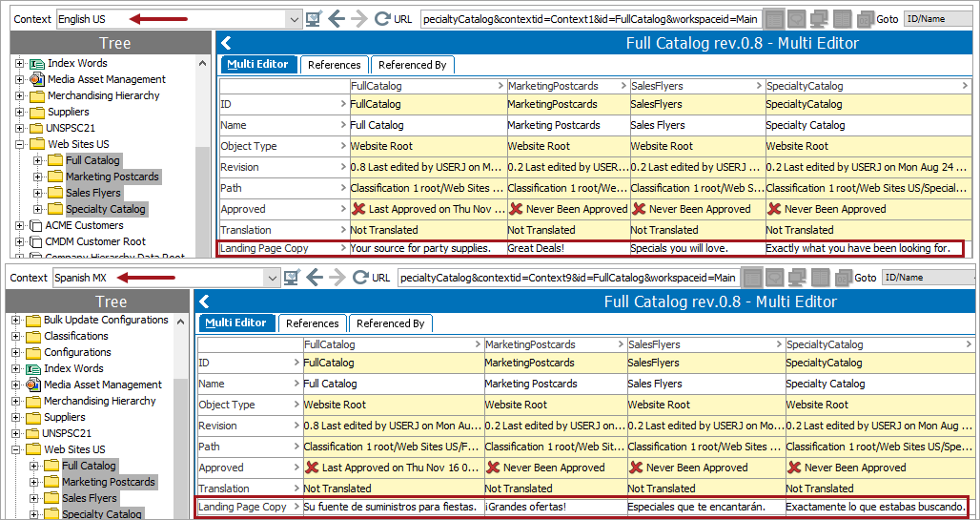
Task: Switch to References tab in Spanish MX window
Action: pyautogui.click(x=313, y=323)
